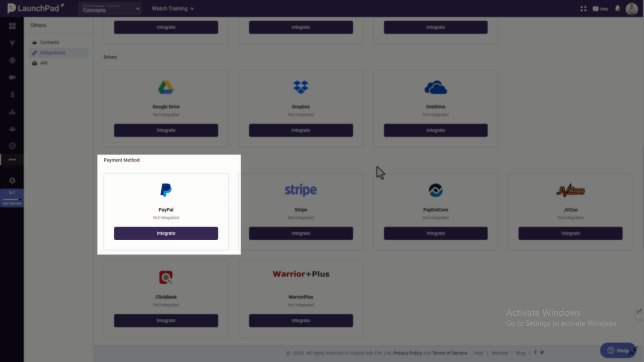The image size is (644, 362).
Task: Open the user profile avatar
Action: (631, 8)
